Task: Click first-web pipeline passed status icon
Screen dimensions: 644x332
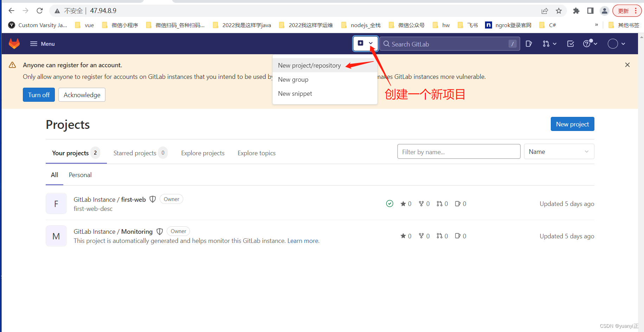Action: tap(390, 203)
